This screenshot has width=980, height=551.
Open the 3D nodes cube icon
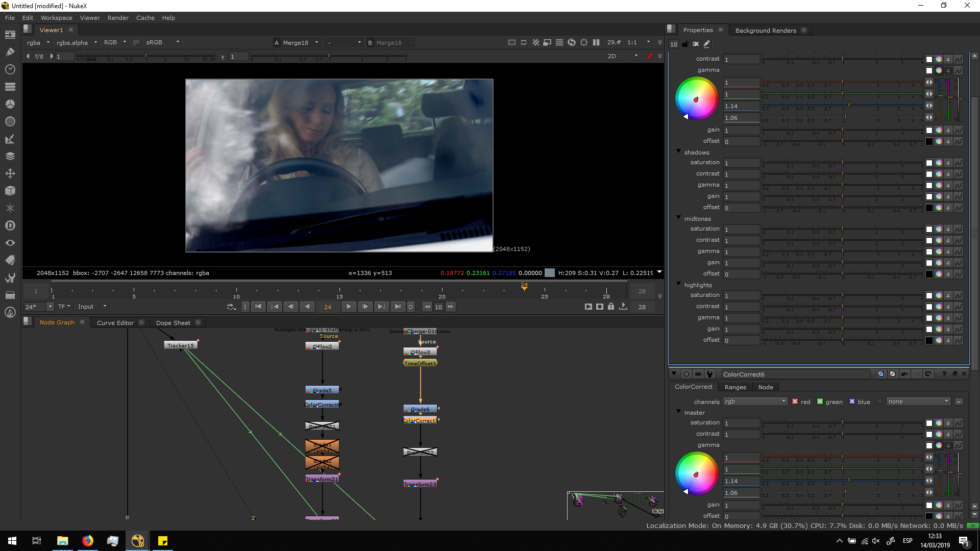pyautogui.click(x=10, y=191)
